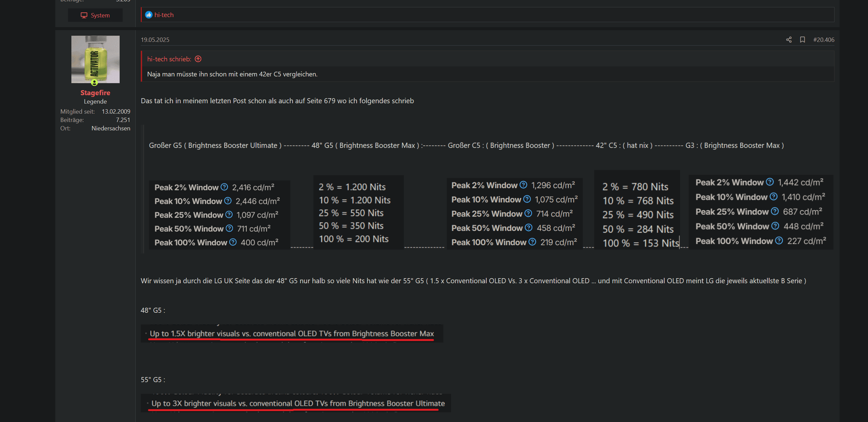Viewport: 868px width, 422px height.
Task: Open the Stagefire avatar image
Action: [x=96, y=59]
